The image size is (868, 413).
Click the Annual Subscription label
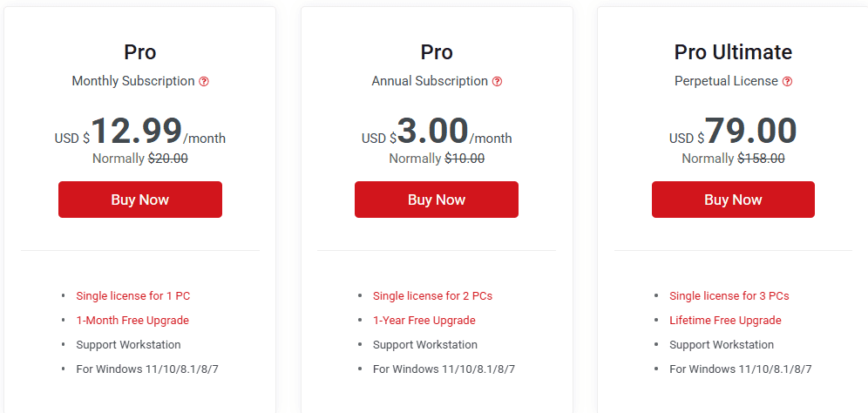tap(430, 81)
